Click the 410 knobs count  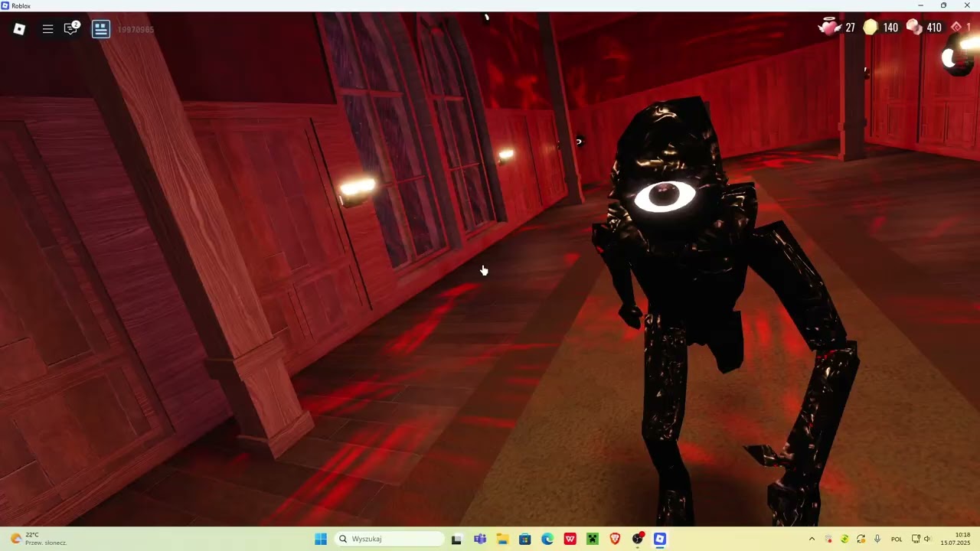point(934,28)
